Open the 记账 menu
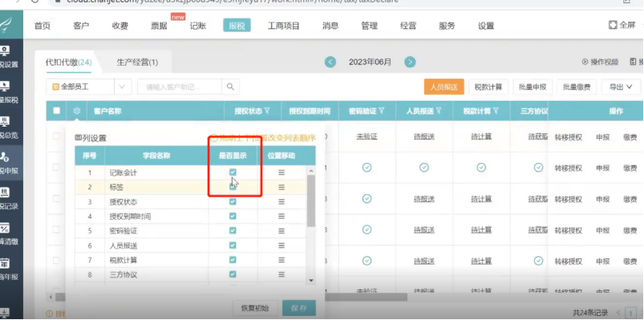The width and height of the screenshot is (644, 320). [198, 26]
